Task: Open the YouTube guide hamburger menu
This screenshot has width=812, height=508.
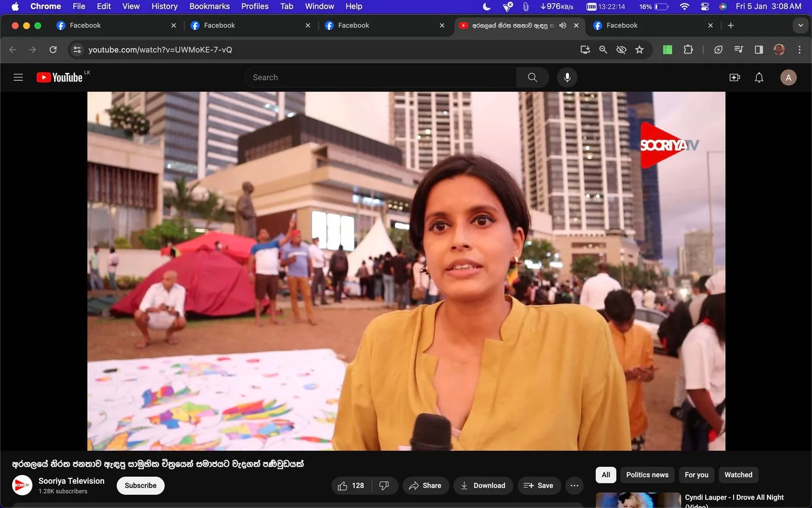Action: point(18,77)
